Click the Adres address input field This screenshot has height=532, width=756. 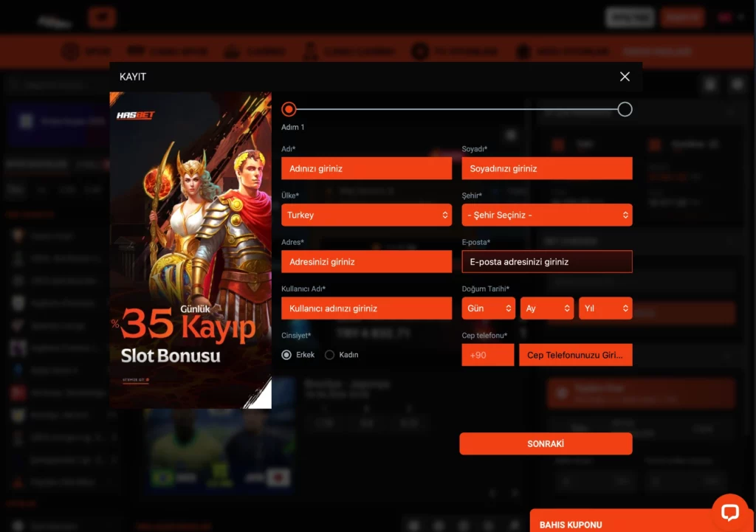pos(366,262)
